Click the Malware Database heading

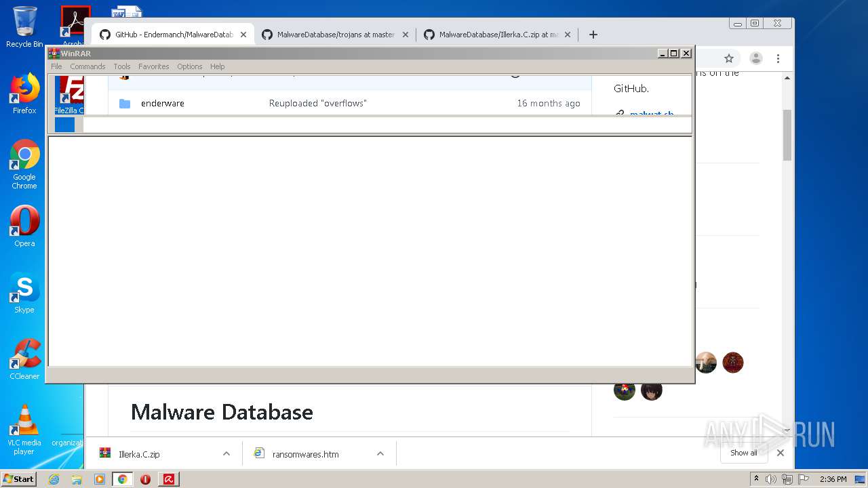point(222,412)
